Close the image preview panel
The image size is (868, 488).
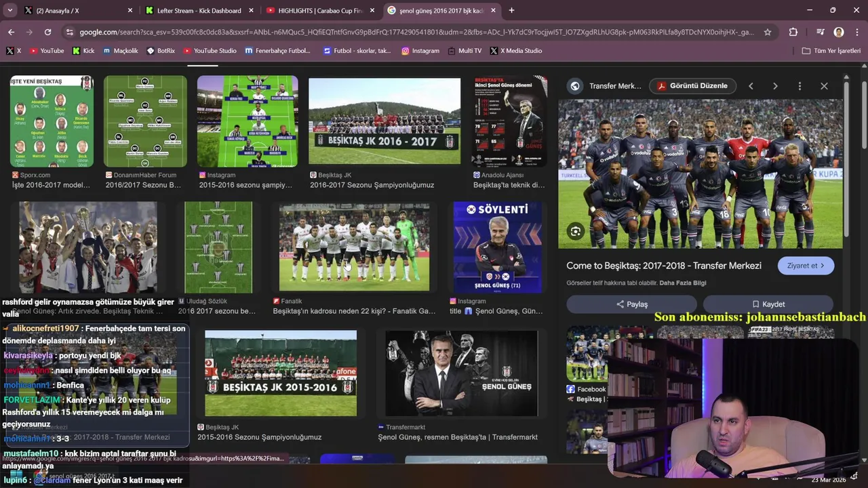click(824, 86)
